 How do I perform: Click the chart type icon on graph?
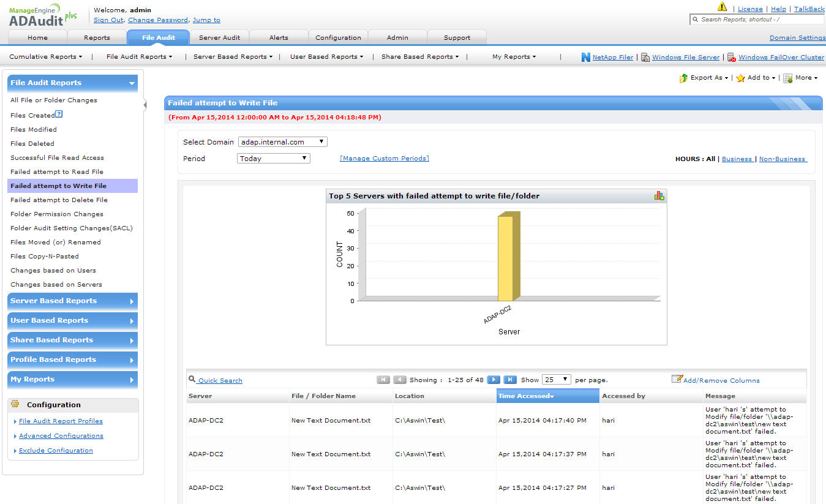[659, 195]
